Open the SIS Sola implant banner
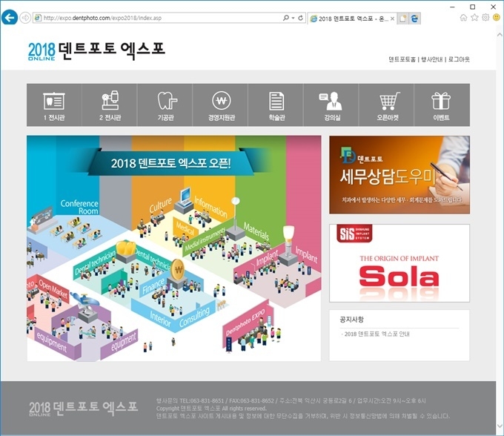504x436 pixels. click(x=399, y=263)
